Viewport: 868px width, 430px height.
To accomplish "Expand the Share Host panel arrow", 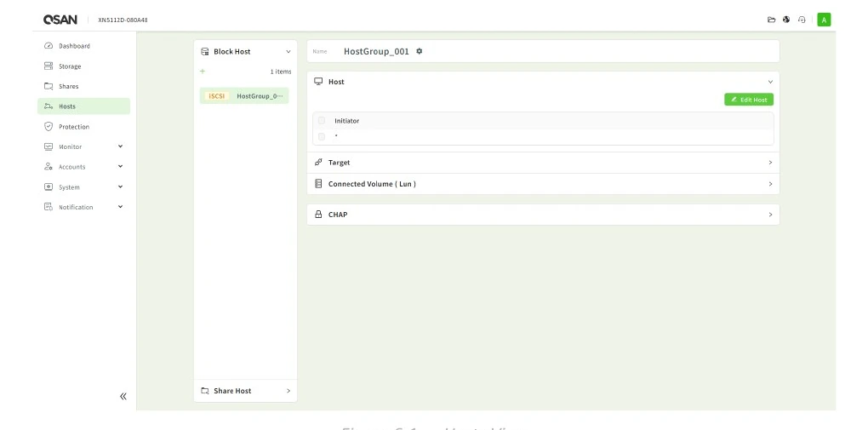I will tap(288, 391).
